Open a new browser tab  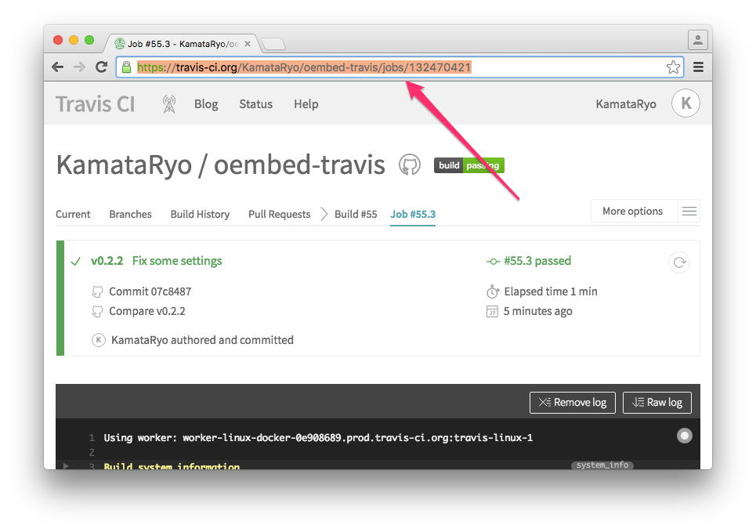click(x=273, y=44)
